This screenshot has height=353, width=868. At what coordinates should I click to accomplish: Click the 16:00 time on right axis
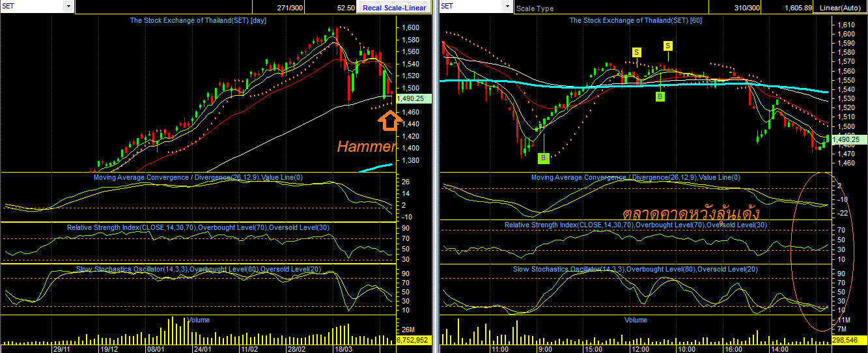click(733, 349)
